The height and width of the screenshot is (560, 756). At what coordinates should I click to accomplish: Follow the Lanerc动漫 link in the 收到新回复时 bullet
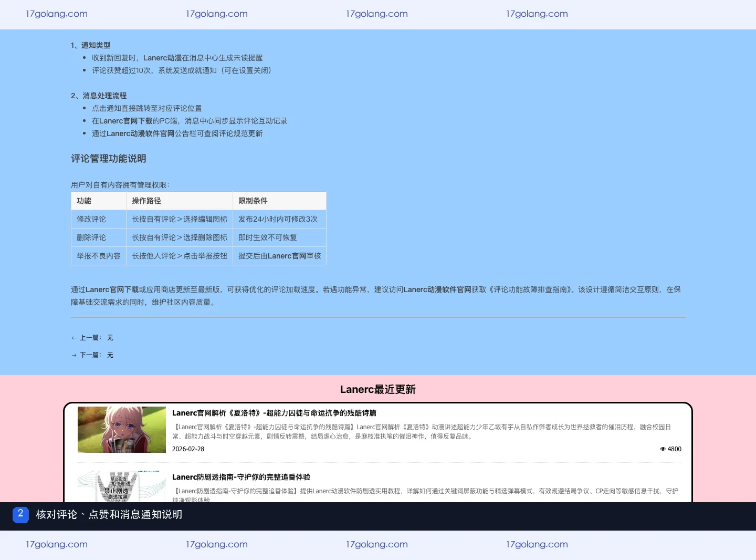coord(162,58)
